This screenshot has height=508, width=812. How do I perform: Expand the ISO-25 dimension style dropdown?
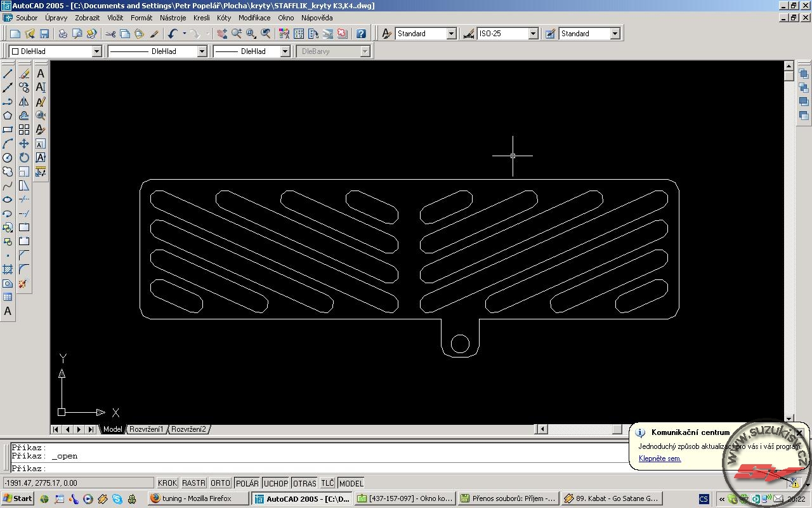tap(533, 34)
